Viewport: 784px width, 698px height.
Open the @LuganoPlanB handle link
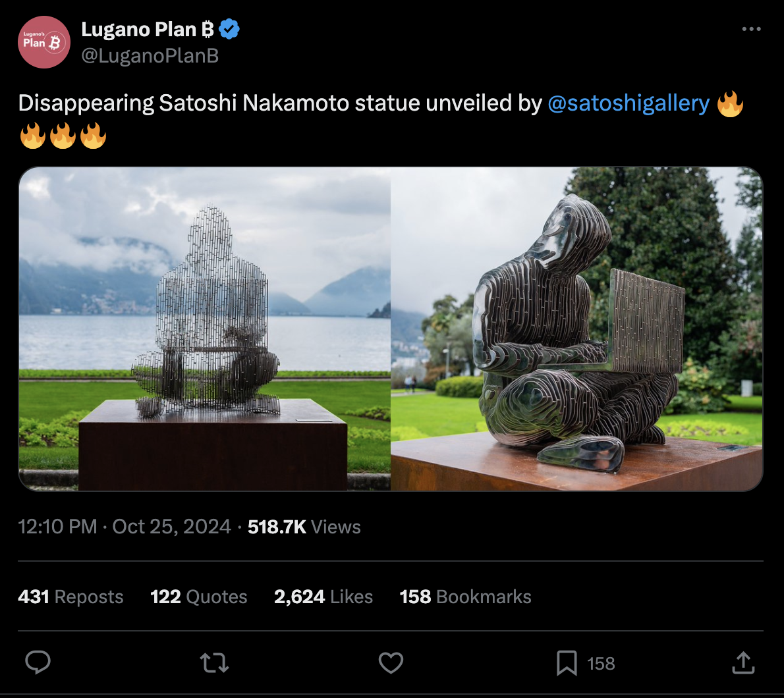[x=150, y=57]
